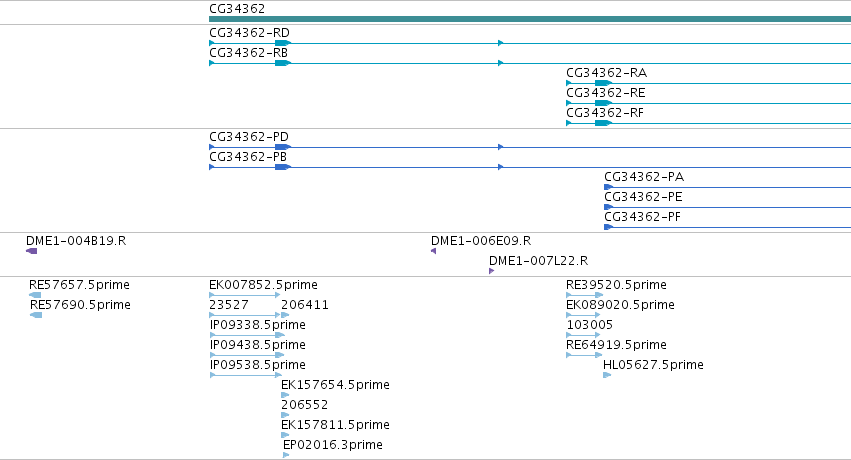
Task: Click protein label CG34362-PE
Action: pyautogui.click(x=643, y=197)
